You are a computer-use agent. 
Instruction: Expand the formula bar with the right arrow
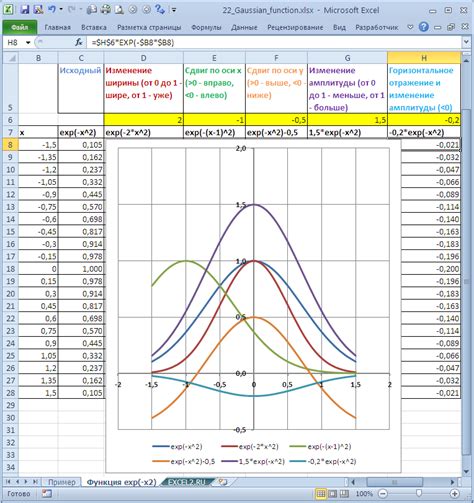(x=466, y=42)
